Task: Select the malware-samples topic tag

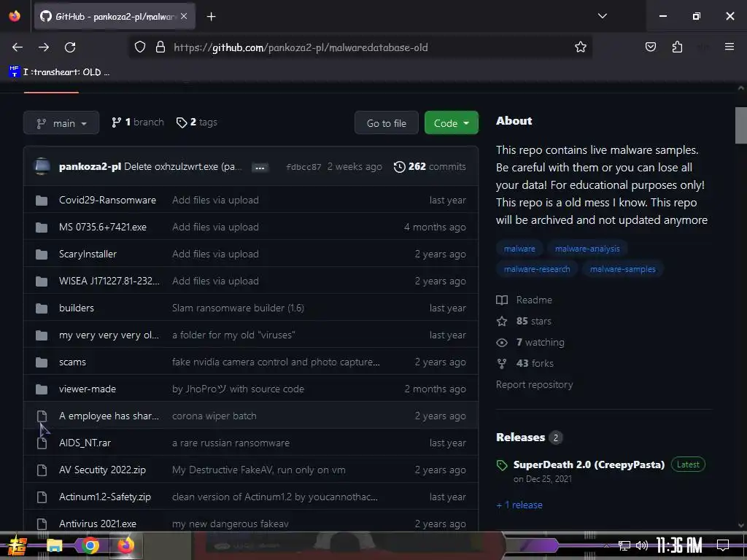Action: tap(623, 269)
